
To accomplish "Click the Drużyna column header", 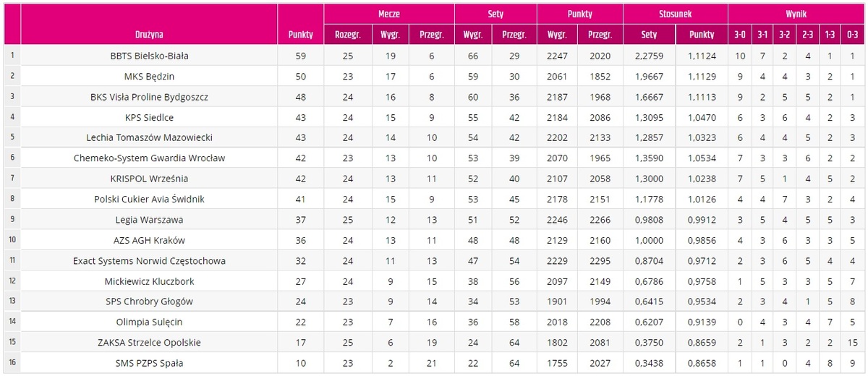I will click(149, 34).
